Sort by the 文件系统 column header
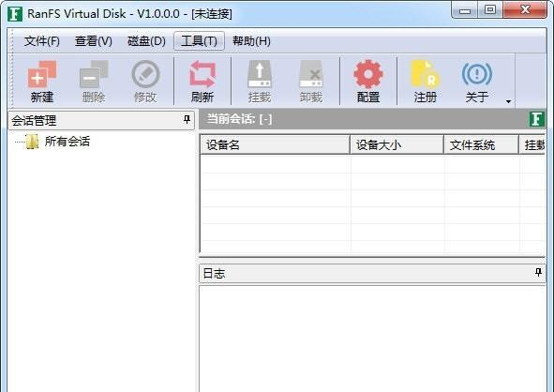The height and width of the screenshot is (392, 554). pos(481,144)
